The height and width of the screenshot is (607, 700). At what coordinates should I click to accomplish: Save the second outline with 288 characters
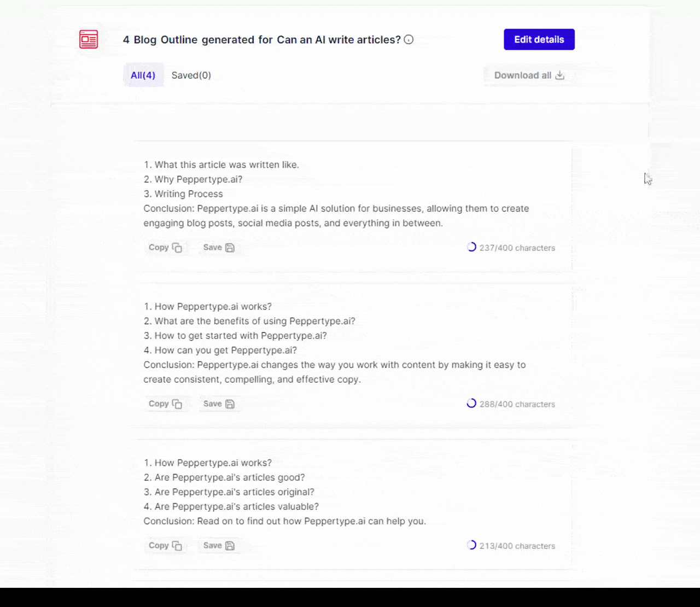coord(219,404)
